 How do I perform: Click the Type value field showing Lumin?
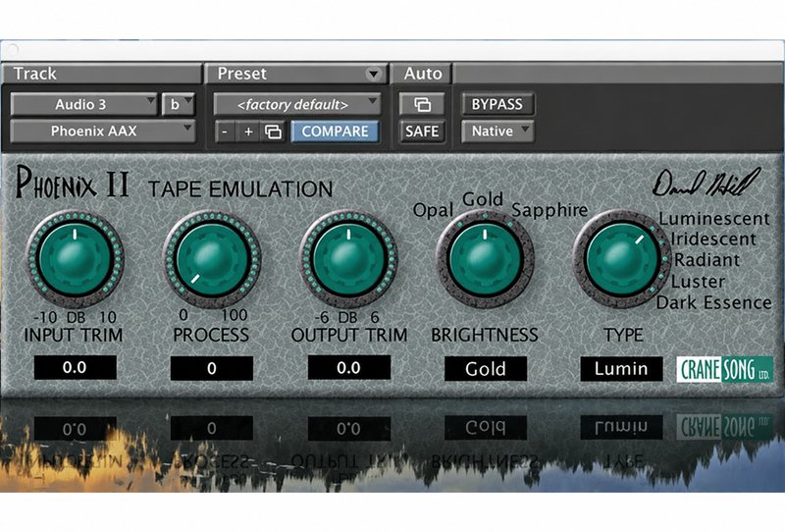tap(622, 369)
